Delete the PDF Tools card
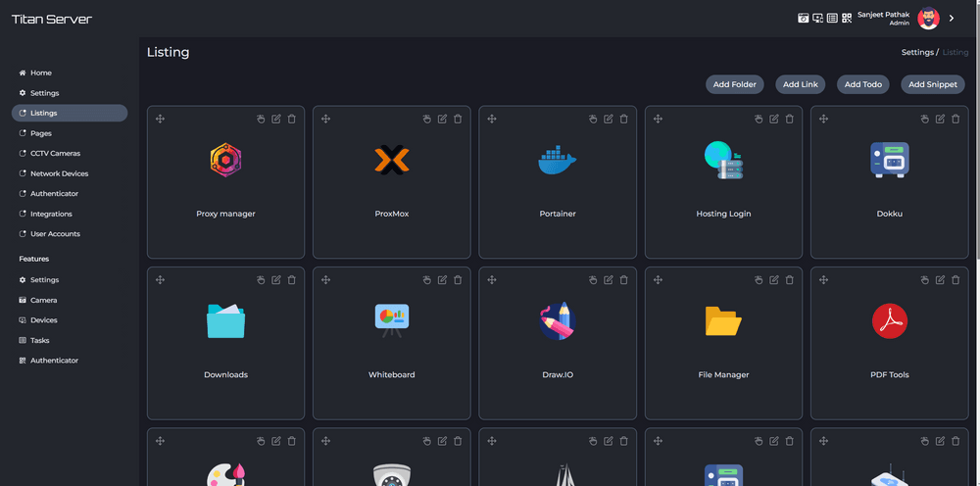 pyautogui.click(x=955, y=280)
